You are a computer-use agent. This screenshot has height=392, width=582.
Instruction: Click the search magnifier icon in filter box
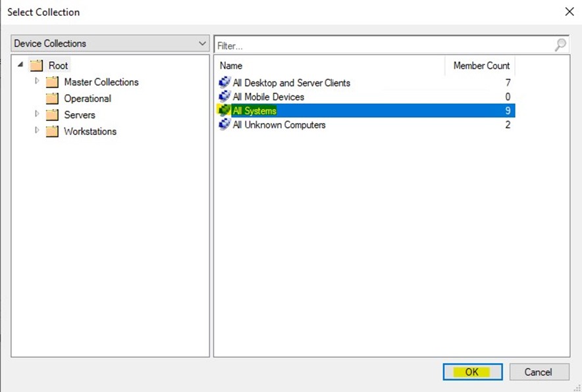[560, 45]
